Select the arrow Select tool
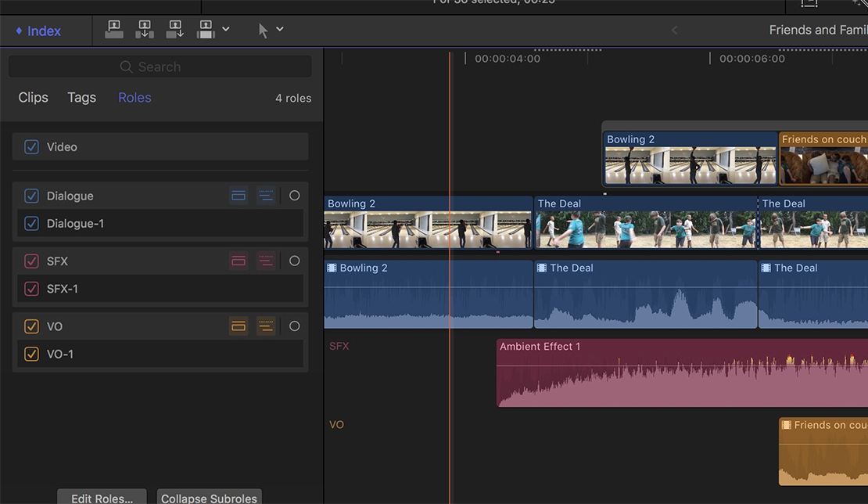Screen dimensions: 868x504 click(264, 29)
